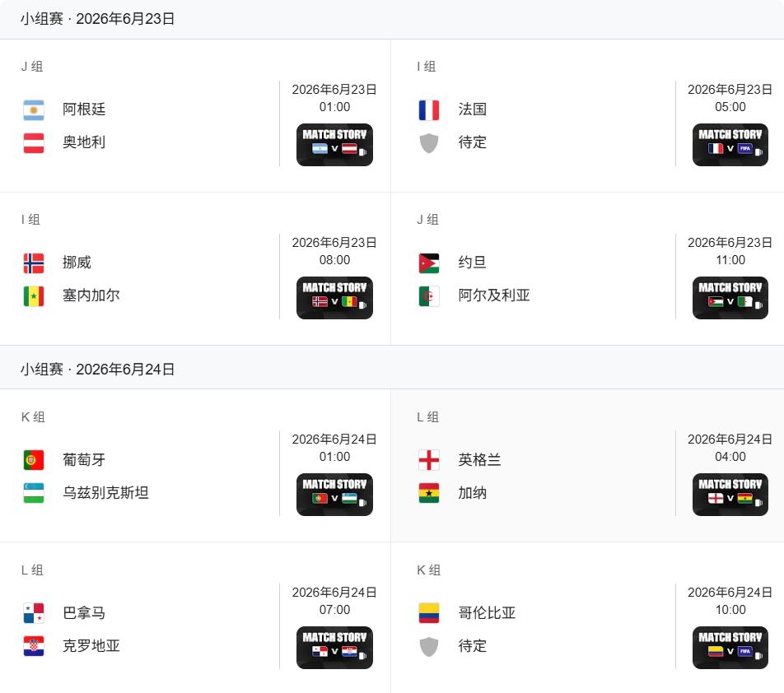Image resolution: width=784 pixels, height=693 pixels.
Task: Open Match Story for Norway vs Senegal
Action: coord(334,298)
